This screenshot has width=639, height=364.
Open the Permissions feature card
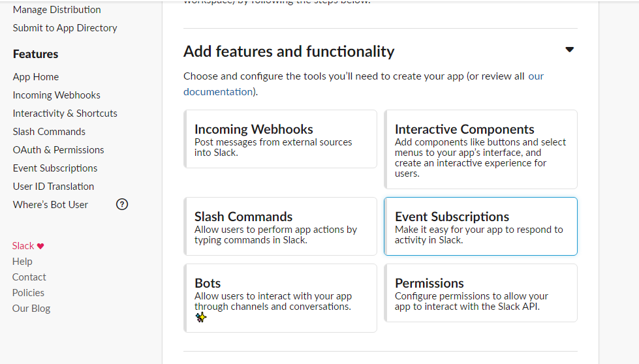[480, 293]
